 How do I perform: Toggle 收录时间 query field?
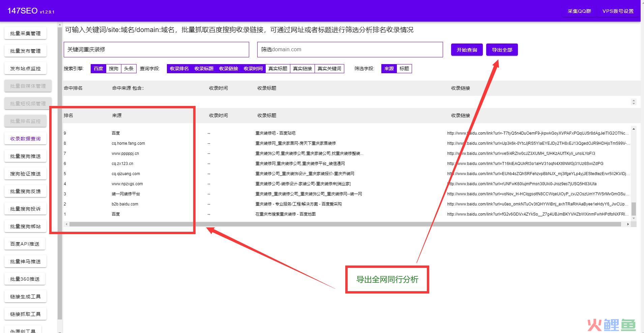[x=253, y=68]
